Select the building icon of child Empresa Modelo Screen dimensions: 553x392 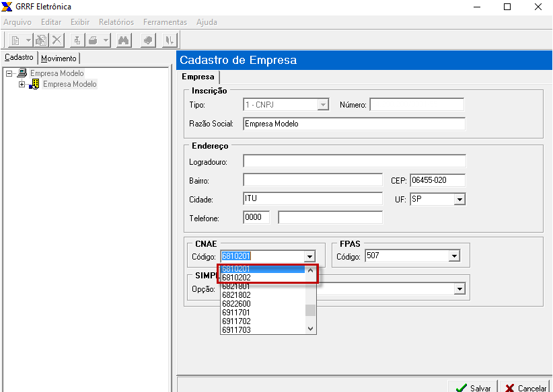34,84
